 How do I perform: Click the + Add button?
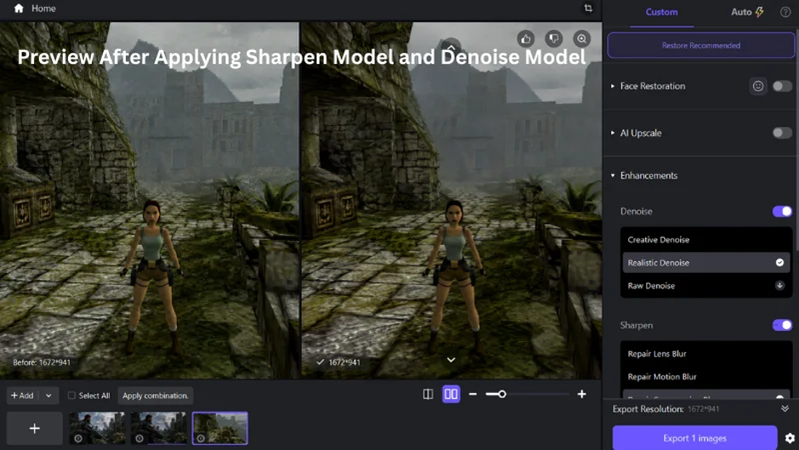[x=22, y=395]
